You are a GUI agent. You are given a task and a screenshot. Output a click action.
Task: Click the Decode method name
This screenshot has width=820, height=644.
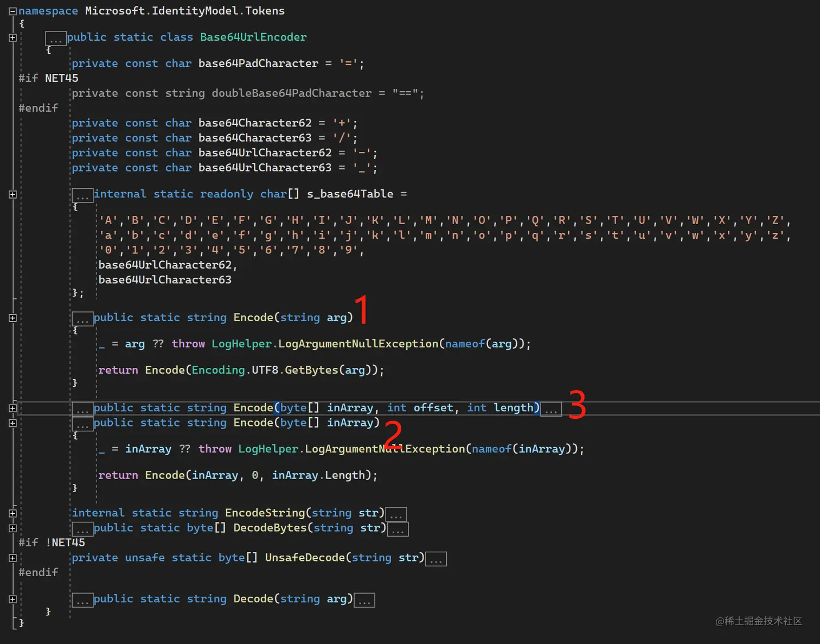pos(253,598)
